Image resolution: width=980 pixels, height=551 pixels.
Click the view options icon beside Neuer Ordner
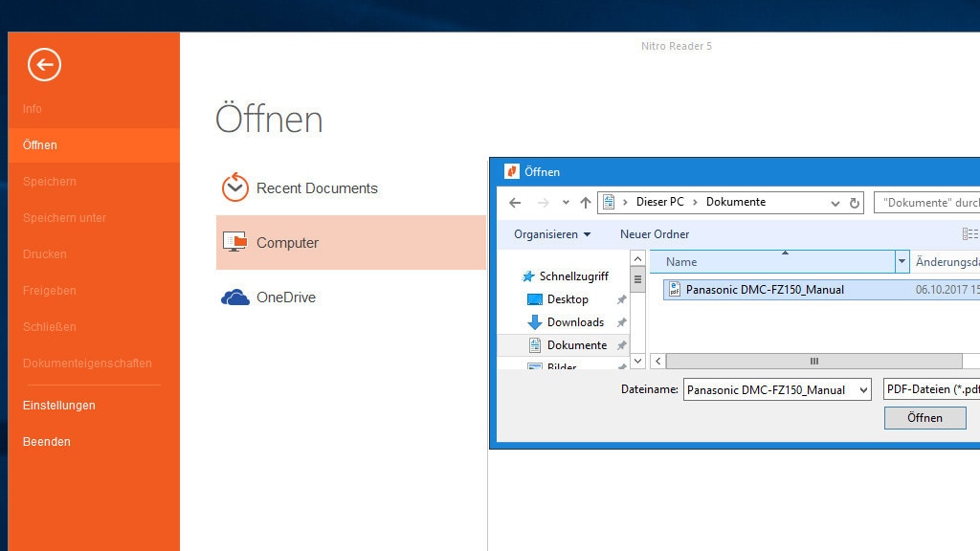pyautogui.click(x=969, y=234)
